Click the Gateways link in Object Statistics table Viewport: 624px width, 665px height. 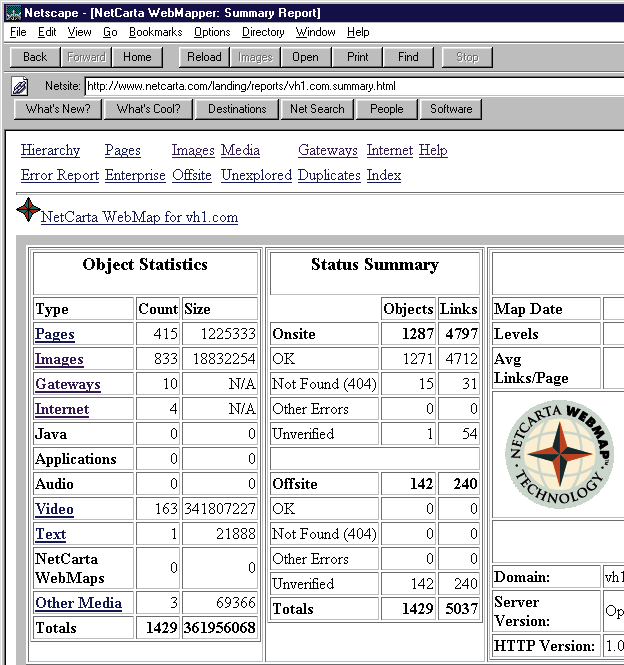pos(68,384)
